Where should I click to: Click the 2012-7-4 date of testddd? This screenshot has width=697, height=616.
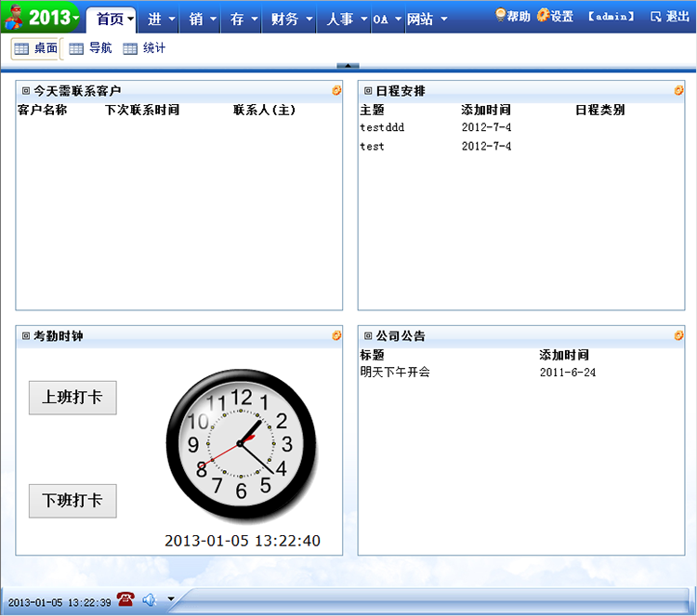point(486,127)
